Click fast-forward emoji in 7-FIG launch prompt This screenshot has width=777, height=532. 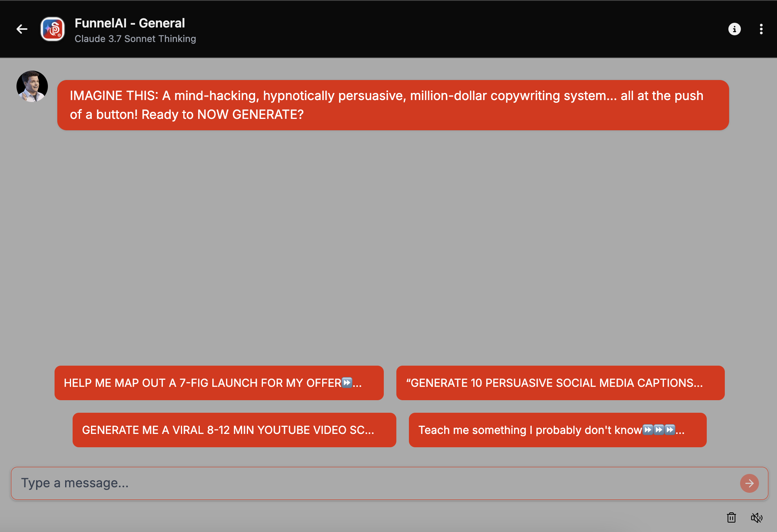point(347,383)
